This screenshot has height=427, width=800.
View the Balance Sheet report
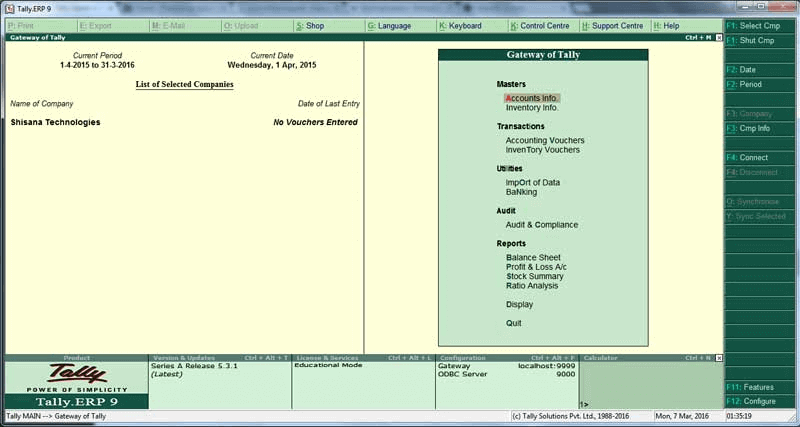click(x=533, y=258)
